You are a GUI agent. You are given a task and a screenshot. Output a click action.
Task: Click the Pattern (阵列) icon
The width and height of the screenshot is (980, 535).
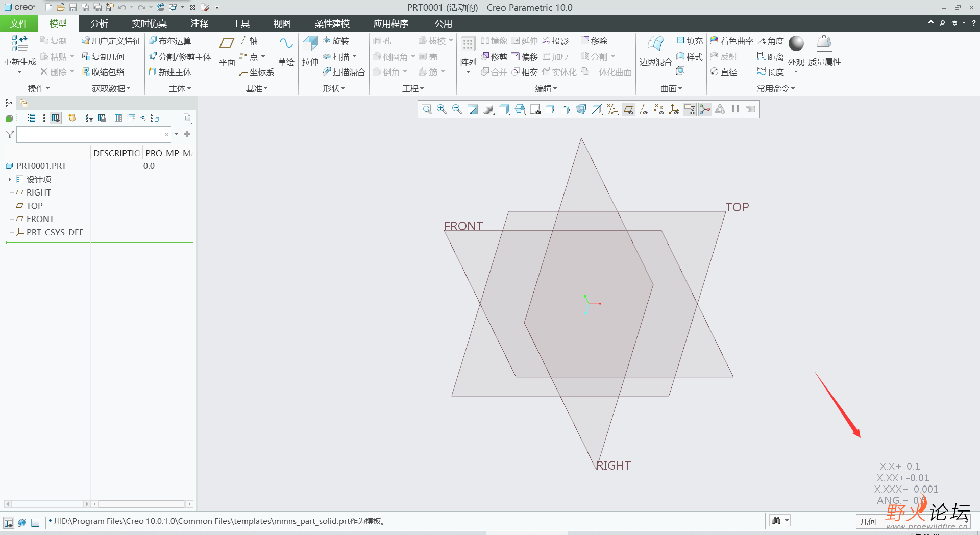tap(468, 44)
